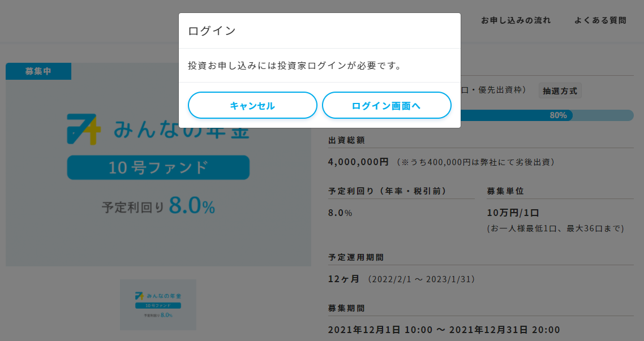Click the 10号ファンド banner ribbon
The width and height of the screenshot is (644, 341).
[158, 167]
